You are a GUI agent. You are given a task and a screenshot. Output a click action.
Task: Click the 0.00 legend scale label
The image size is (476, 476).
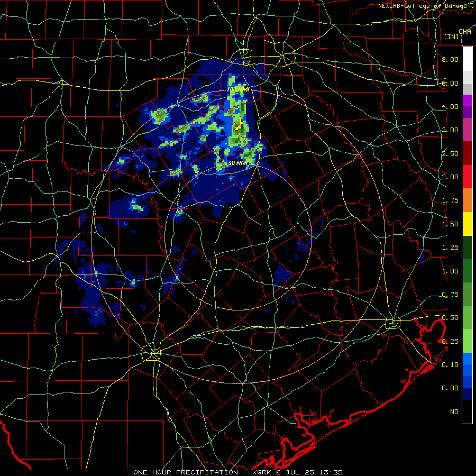coord(450,388)
